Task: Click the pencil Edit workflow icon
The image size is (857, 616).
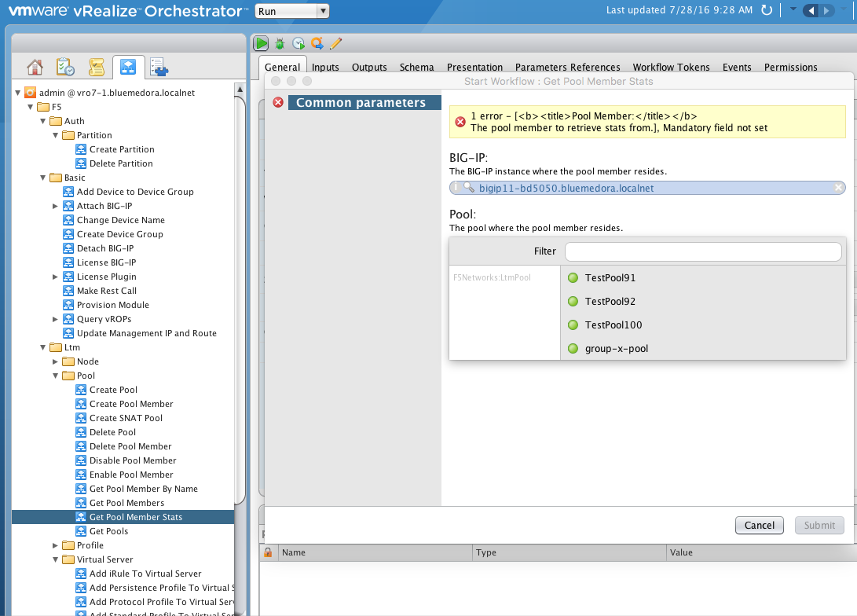Action: point(335,43)
